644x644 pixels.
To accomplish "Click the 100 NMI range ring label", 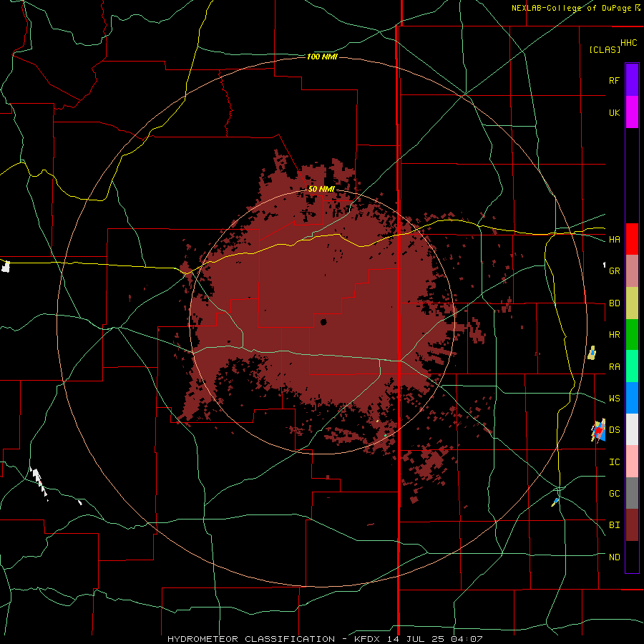I will point(322,57).
